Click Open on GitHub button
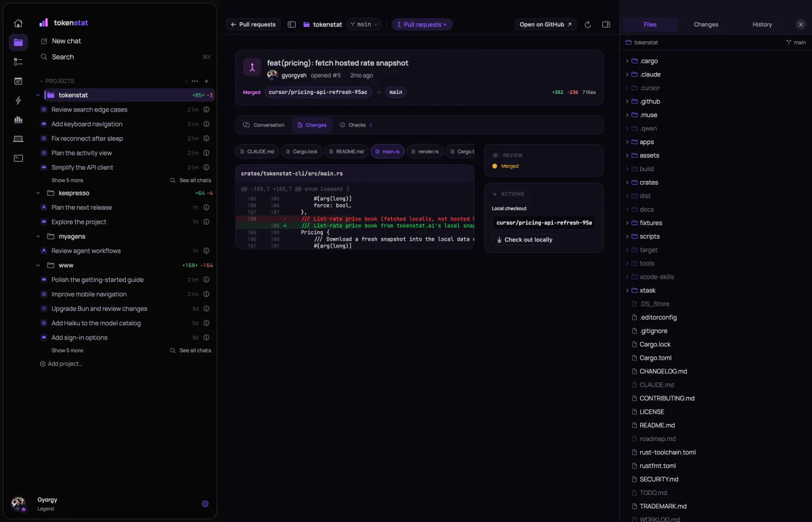Viewport: 812px width, 522px height. click(x=545, y=24)
